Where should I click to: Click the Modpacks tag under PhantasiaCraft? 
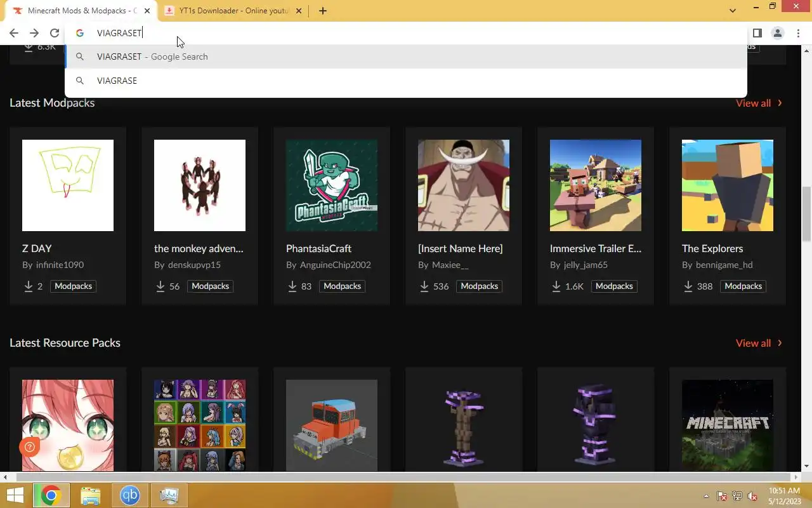pos(343,286)
